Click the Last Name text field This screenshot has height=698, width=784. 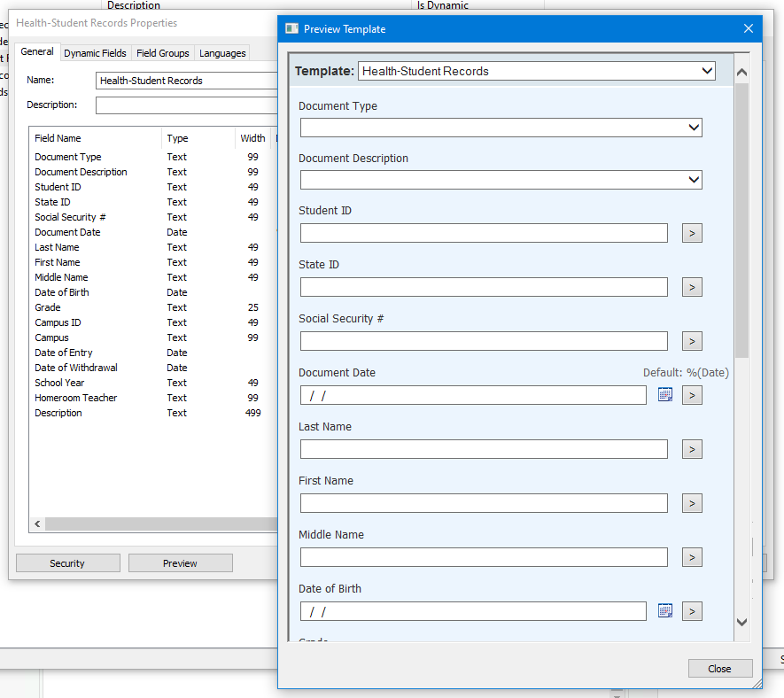click(484, 449)
